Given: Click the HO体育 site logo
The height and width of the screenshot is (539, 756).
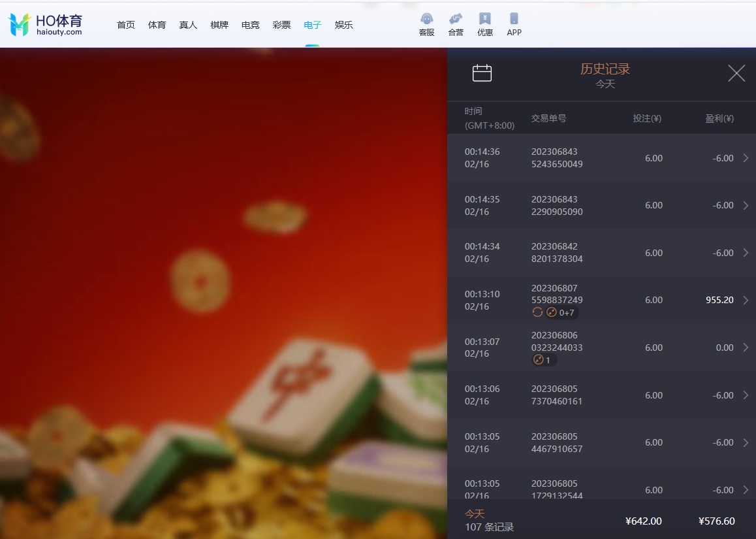Looking at the screenshot, I should tap(46, 24).
